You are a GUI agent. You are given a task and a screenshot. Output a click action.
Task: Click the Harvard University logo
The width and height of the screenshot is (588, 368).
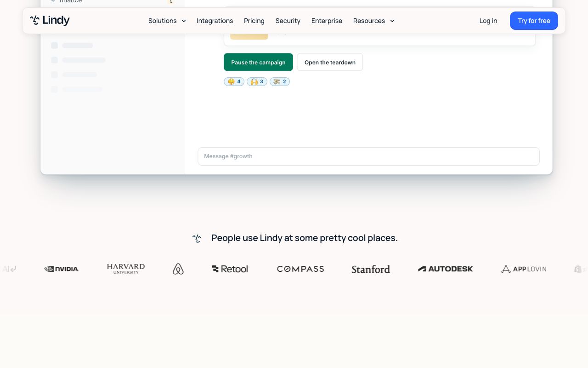pyautogui.click(x=126, y=269)
